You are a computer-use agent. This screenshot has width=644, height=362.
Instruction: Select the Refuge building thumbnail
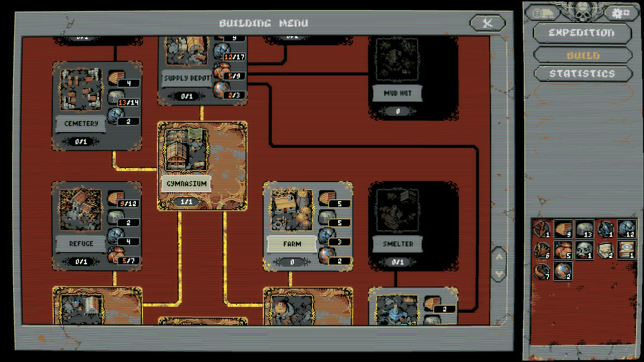pos(81,210)
